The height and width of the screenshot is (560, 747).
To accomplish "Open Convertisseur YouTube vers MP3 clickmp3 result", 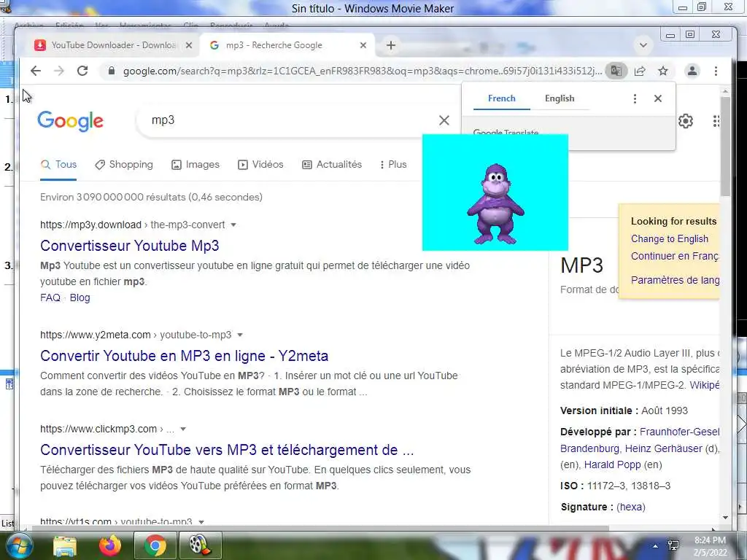I will pos(228,450).
